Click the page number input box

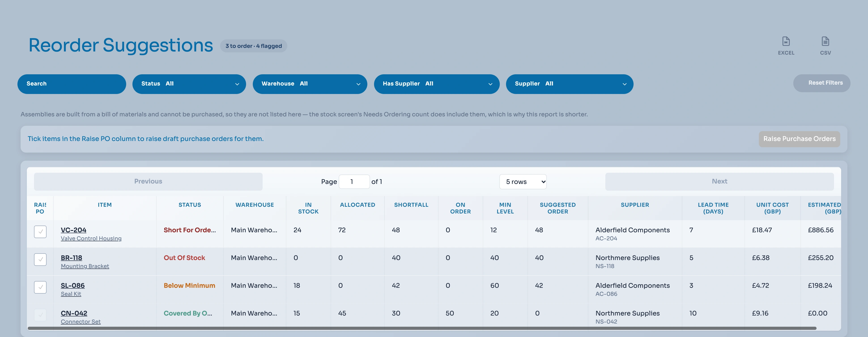(354, 182)
